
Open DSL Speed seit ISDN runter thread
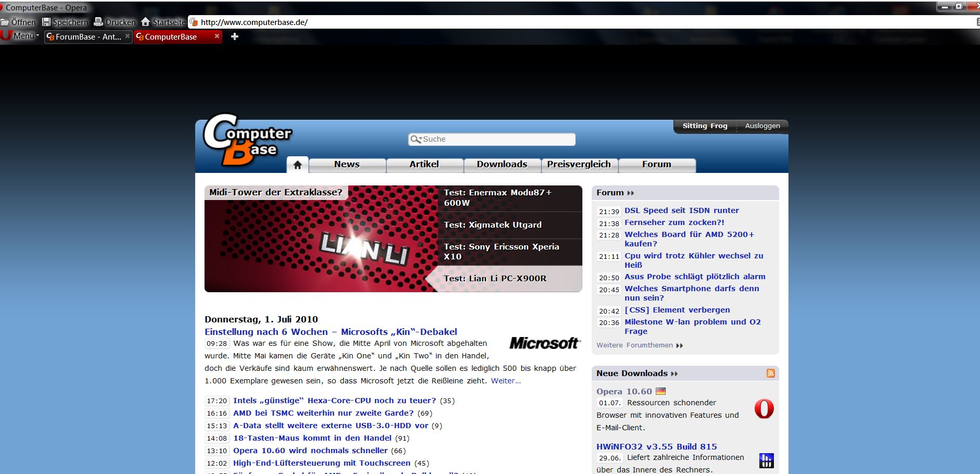(682, 210)
